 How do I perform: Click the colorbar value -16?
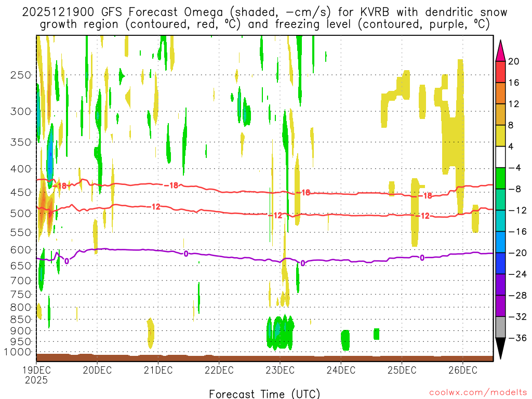point(517,231)
